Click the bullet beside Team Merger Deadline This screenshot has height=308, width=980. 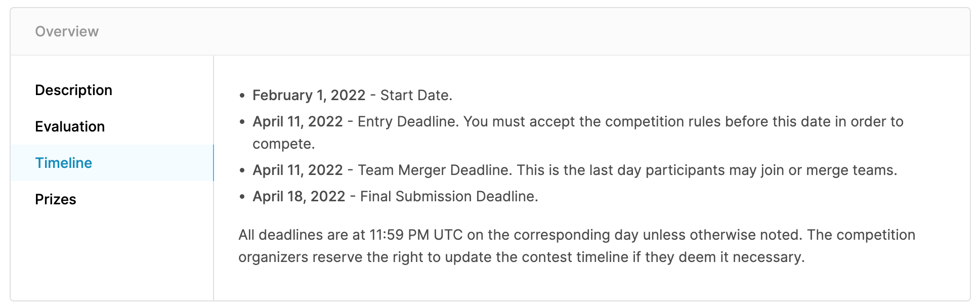(x=242, y=170)
